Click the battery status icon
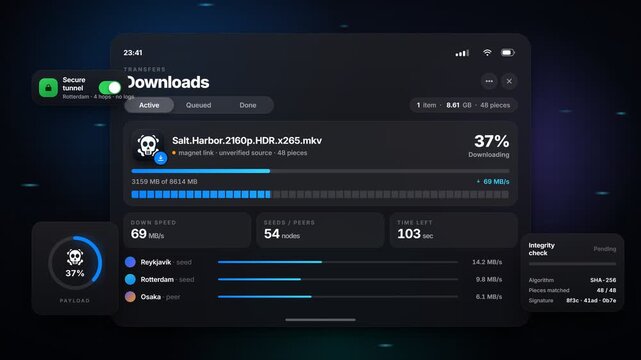 click(x=508, y=52)
